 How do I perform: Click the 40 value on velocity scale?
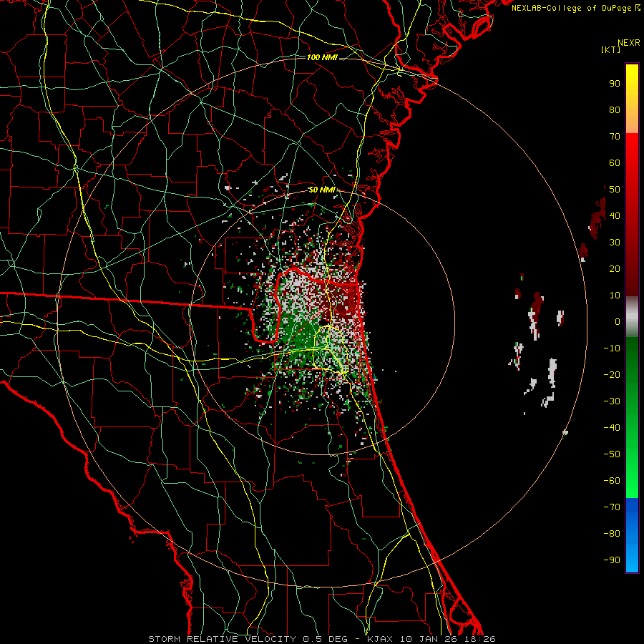coord(615,216)
